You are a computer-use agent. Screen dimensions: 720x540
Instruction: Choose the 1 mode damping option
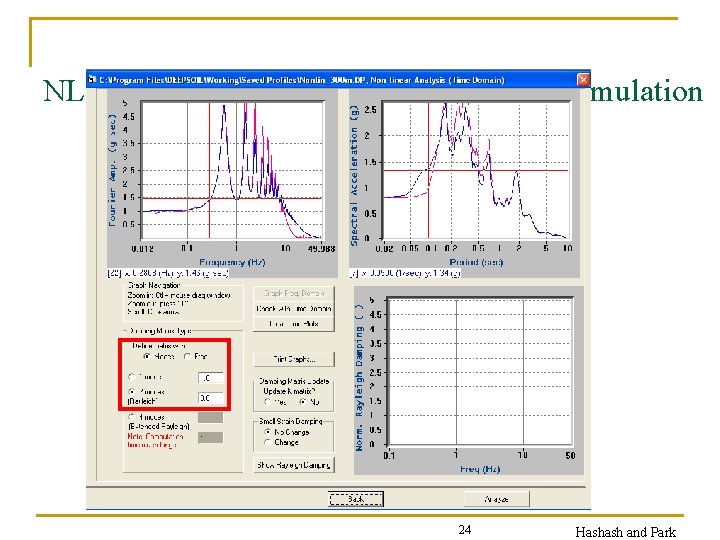[132, 377]
